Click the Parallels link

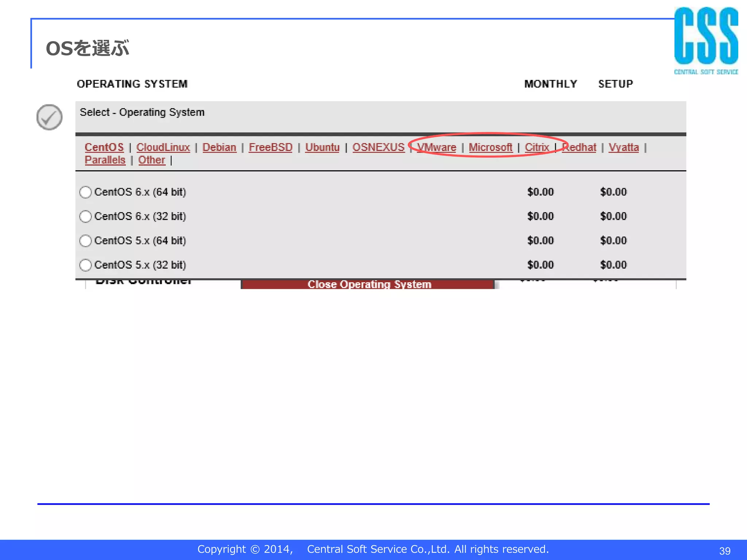(x=105, y=160)
